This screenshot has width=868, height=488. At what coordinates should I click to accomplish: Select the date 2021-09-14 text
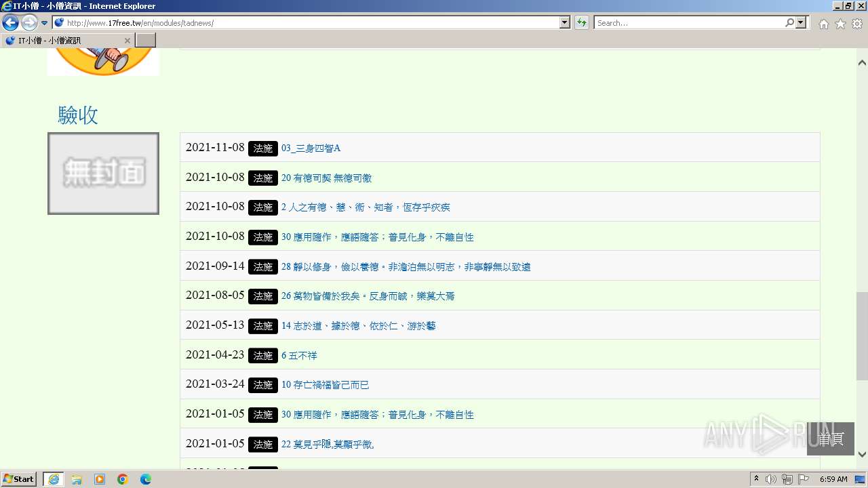(215, 266)
